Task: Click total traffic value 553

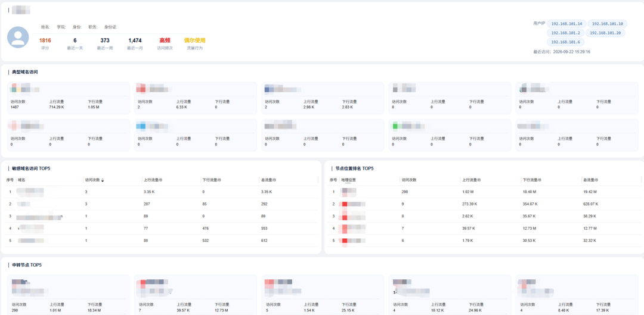Action: click(264, 229)
